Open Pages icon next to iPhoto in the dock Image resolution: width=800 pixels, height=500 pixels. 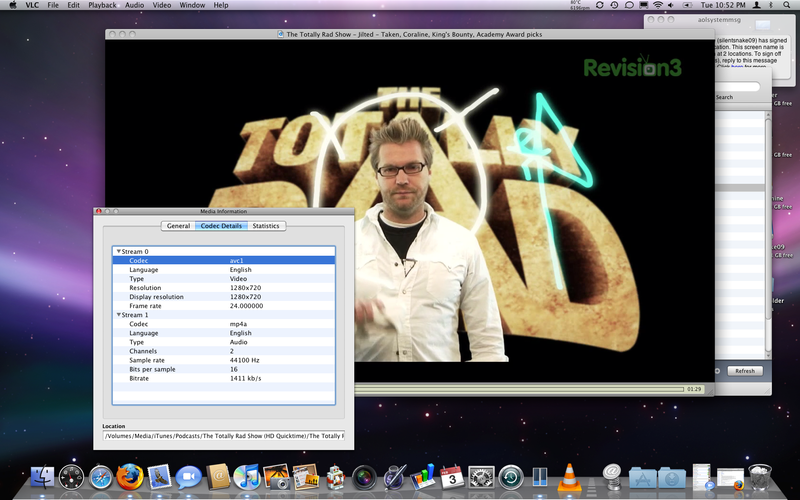306,477
